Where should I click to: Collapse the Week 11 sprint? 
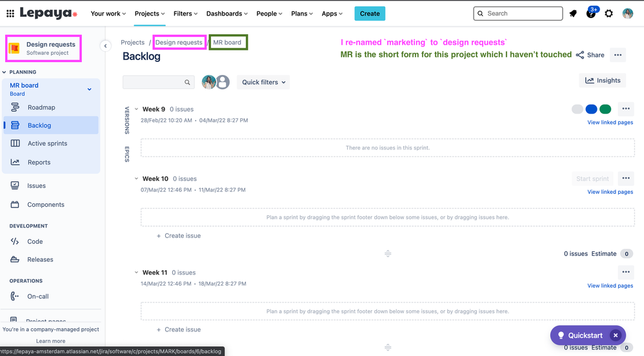[x=136, y=272]
